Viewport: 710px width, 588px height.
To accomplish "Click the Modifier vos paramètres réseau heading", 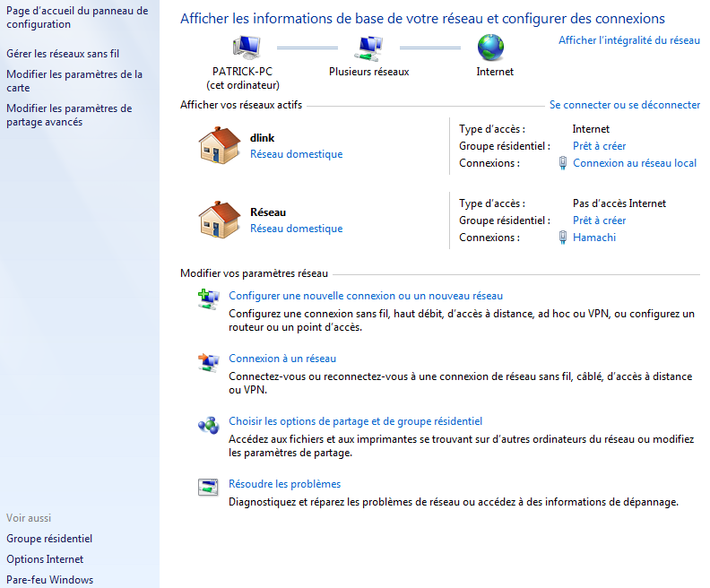I will coord(254,273).
